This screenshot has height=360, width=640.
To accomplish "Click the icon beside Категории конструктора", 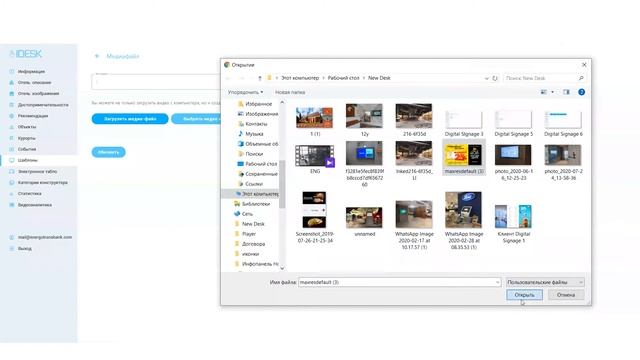I will [11, 183].
